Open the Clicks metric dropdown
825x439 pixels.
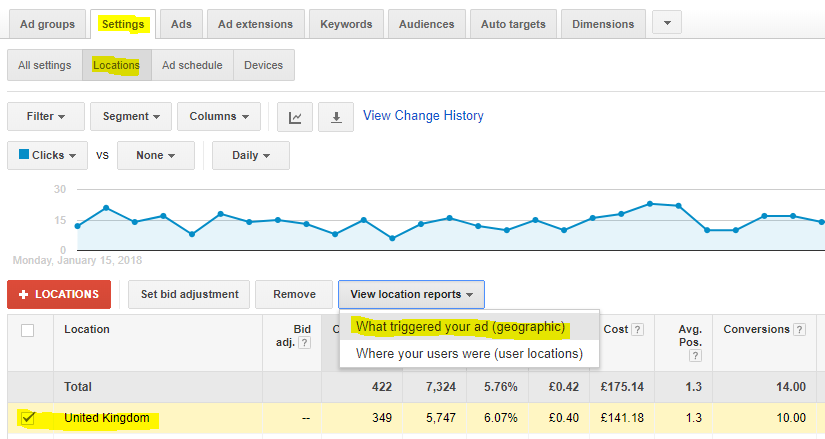coord(47,155)
